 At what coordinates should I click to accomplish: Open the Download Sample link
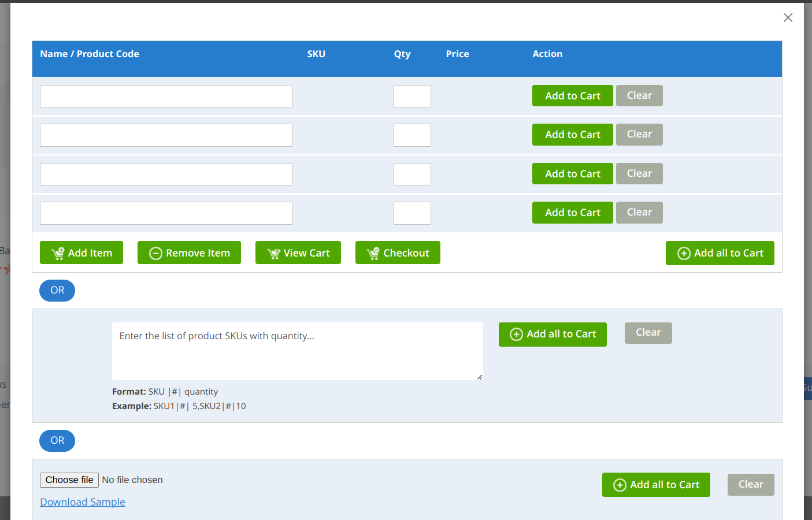83,502
